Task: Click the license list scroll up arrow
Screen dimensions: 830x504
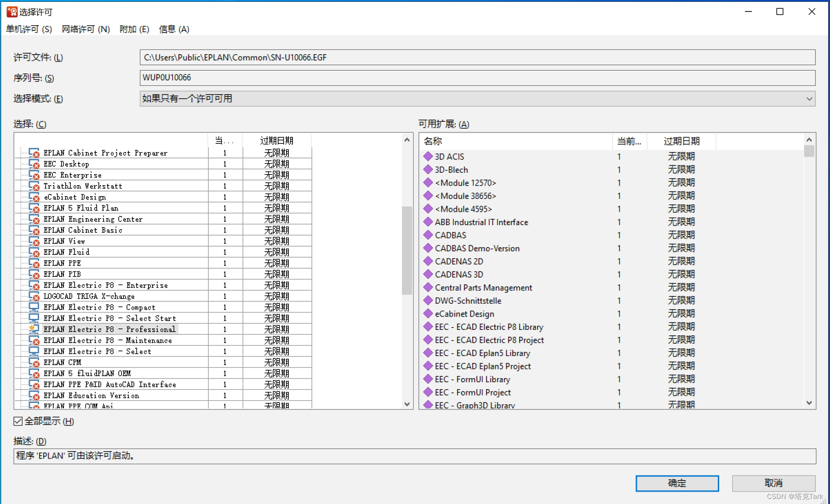Action: [x=407, y=140]
